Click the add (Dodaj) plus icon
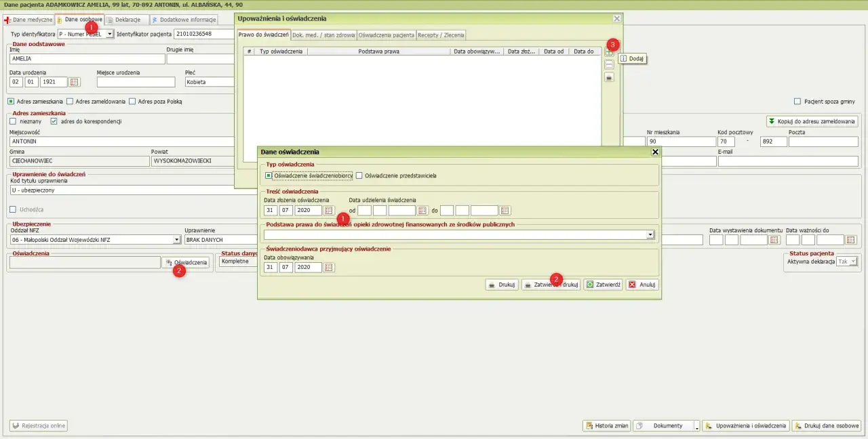868x439 pixels. click(x=609, y=52)
